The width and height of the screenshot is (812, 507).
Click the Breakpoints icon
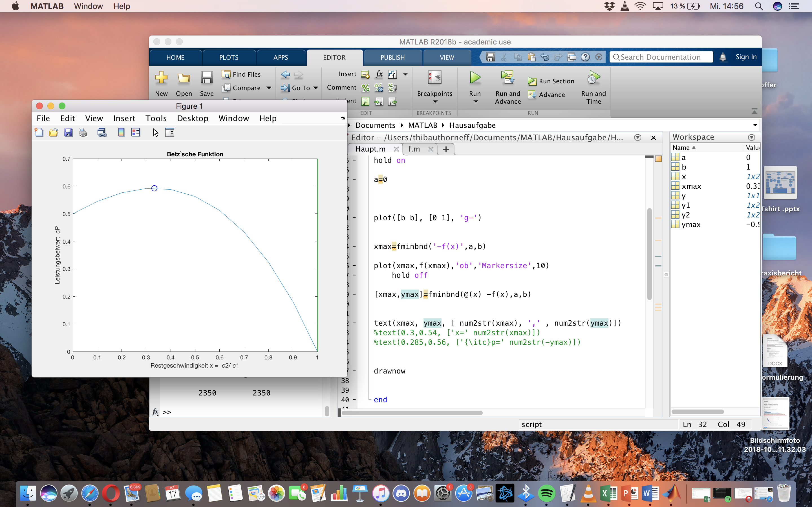point(434,78)
